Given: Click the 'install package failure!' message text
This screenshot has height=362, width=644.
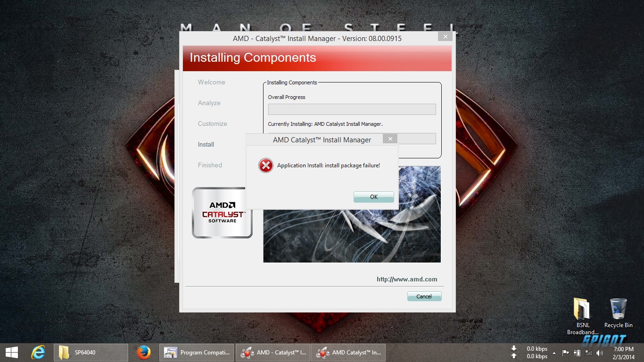Looking at the screenshot, I should [329, 165].
